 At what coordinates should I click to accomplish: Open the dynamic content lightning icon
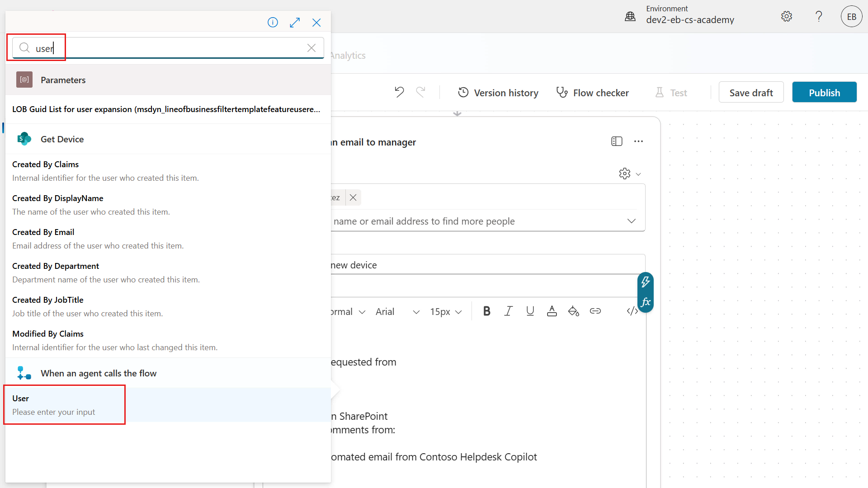click(645, 281)
